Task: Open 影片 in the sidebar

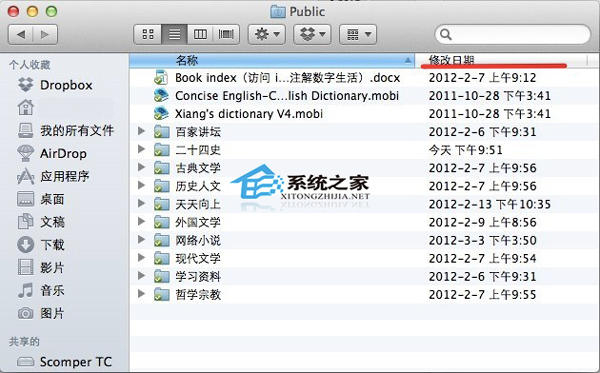Action: pos(41,267)
